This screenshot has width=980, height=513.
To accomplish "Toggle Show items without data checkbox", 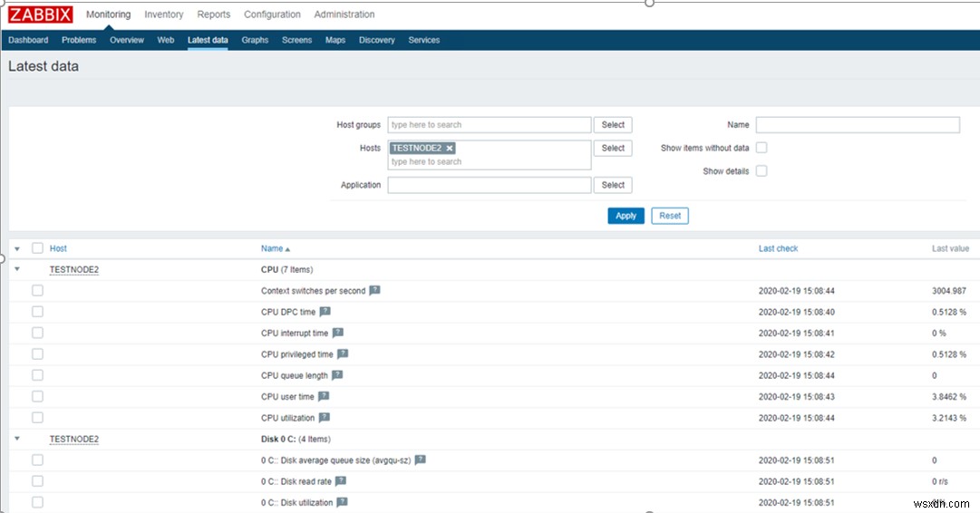I will click(x=762, y=148).
